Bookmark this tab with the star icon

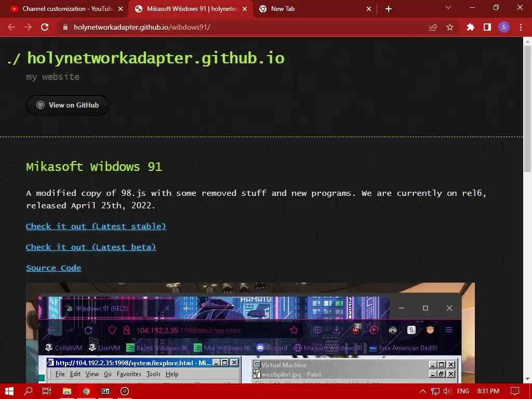pyautogui.click(x=450, y=27)
